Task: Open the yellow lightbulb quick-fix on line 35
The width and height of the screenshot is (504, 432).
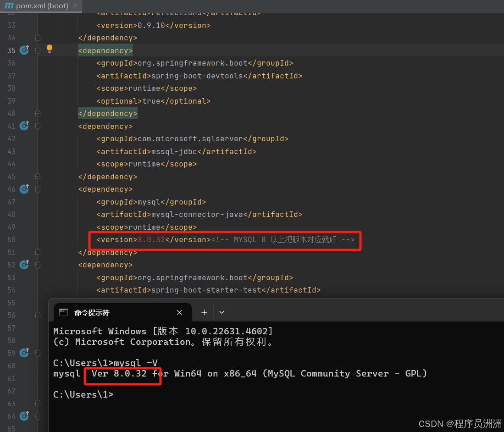Action: pyautogui.click(x=50, y=49)
